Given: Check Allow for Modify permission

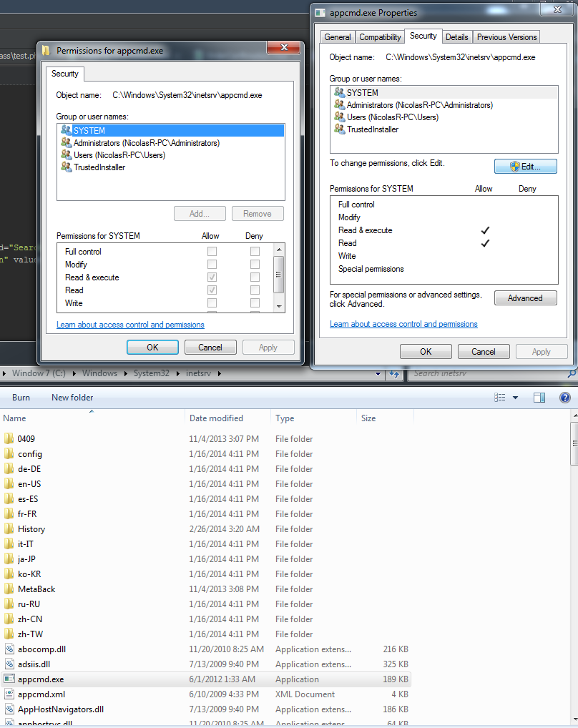Looking at the screenshot, I should (212, 264).
